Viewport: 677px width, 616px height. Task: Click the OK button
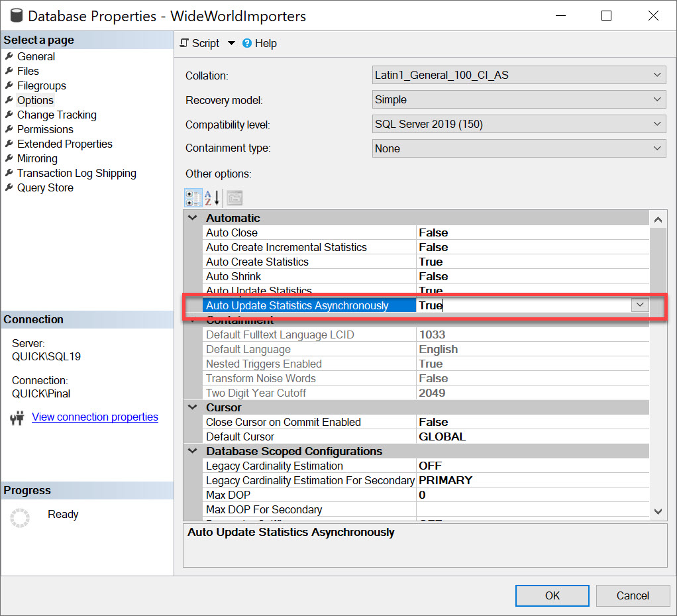click(x=552, y=595)
